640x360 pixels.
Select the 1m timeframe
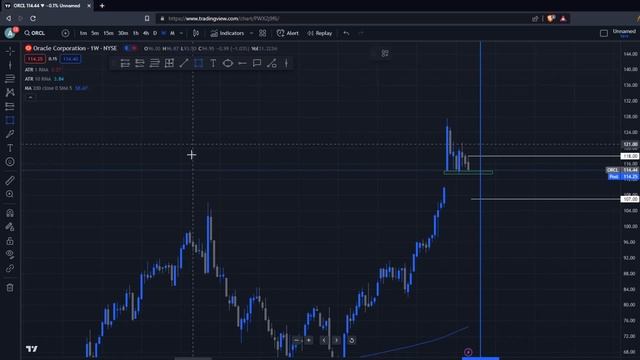83,33
